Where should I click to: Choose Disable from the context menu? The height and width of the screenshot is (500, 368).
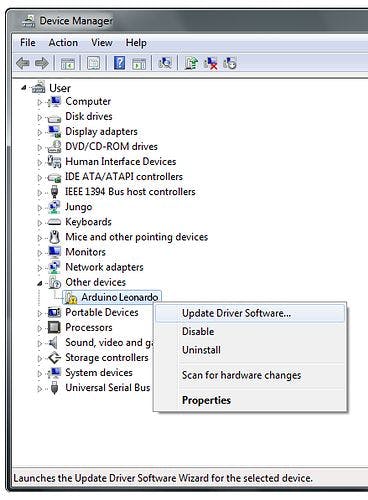250,331
